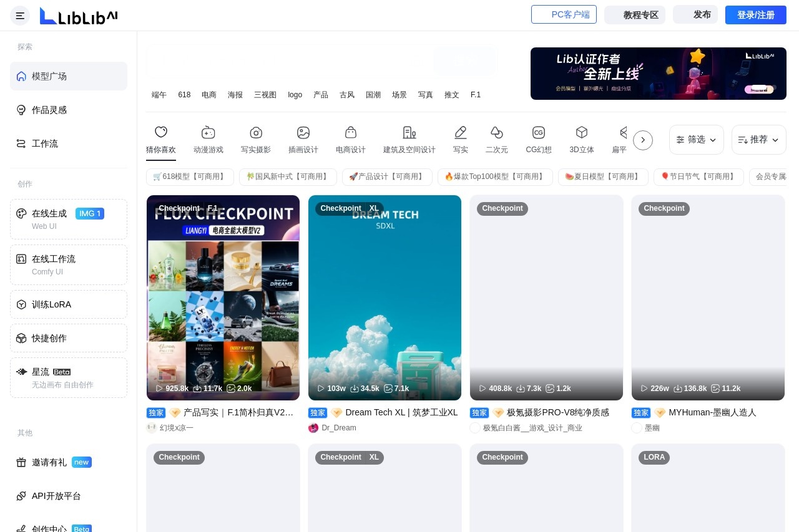Toggle the hamburger sidebar menu button
Viewport: 799px width, 532px height.
point(20,16)
